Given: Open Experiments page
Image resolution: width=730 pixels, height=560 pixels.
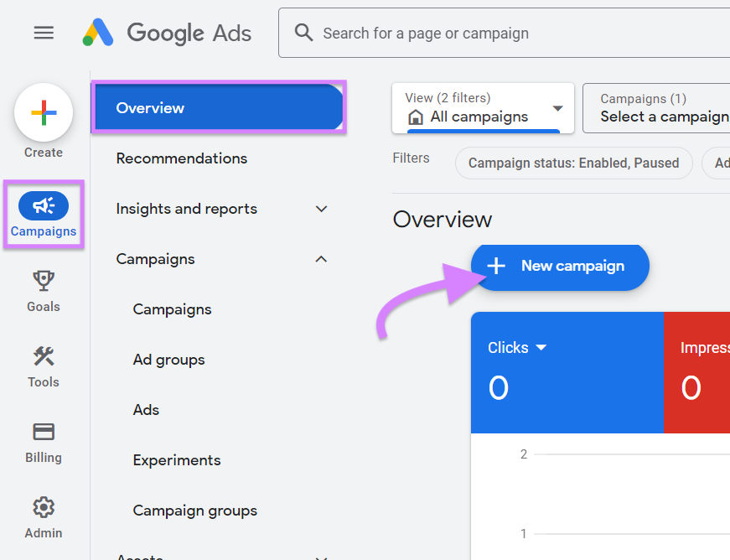Looking at the screenshot, I should 177,460.
